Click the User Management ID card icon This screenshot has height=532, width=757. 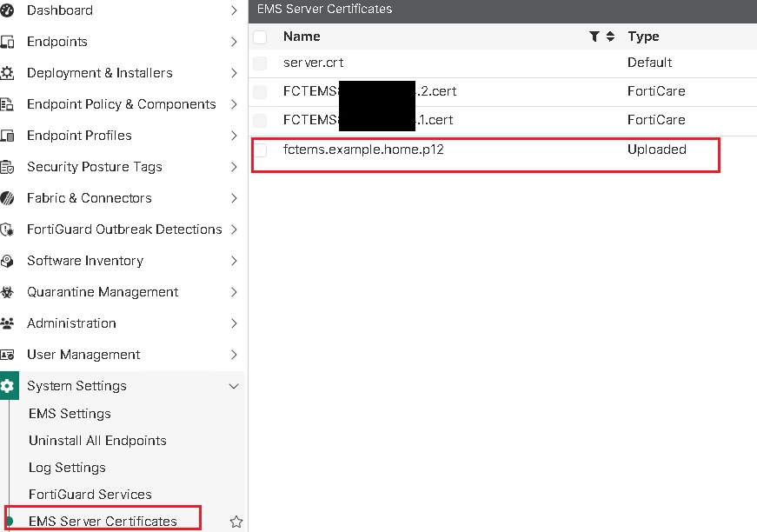click(7, 355)
